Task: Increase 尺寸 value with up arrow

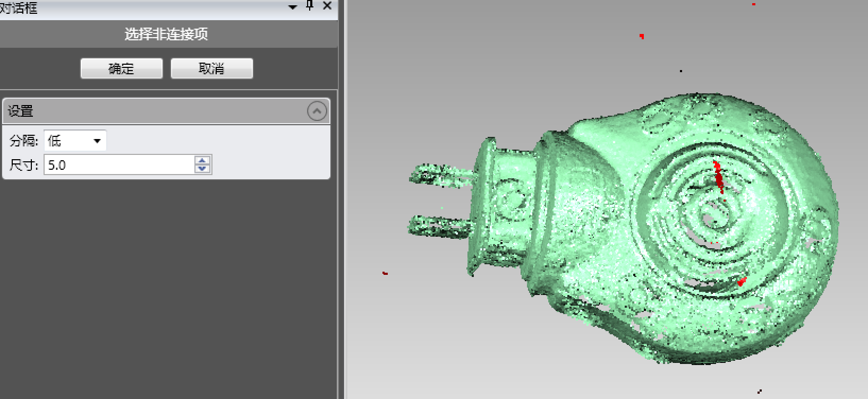Action: [202, 160]
